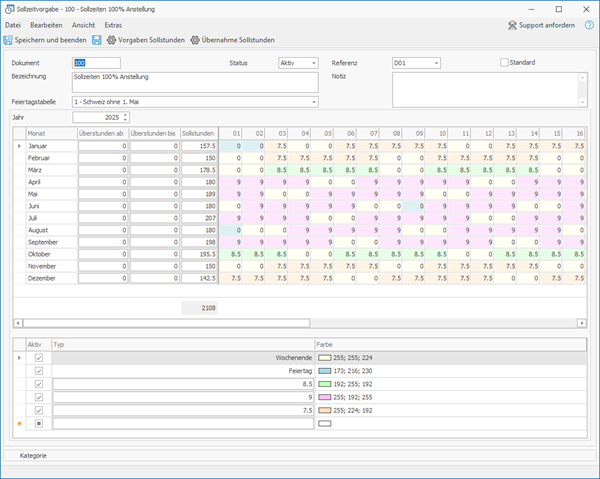Viewport: 600px width, 479px height.
Task: Click the Sollzeitvorgabe window title icon
Action: point(10,9)
